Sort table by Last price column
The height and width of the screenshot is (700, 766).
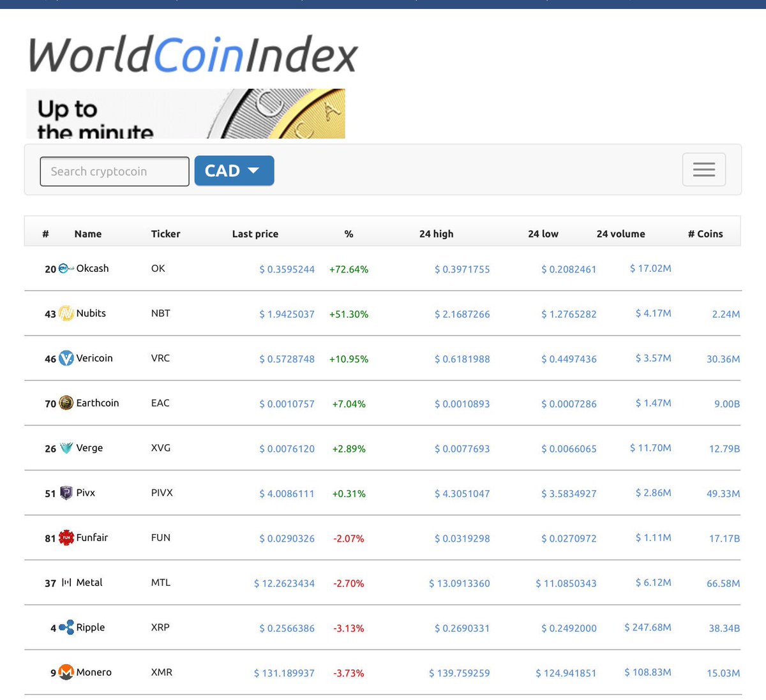click(x=255, y=234)
